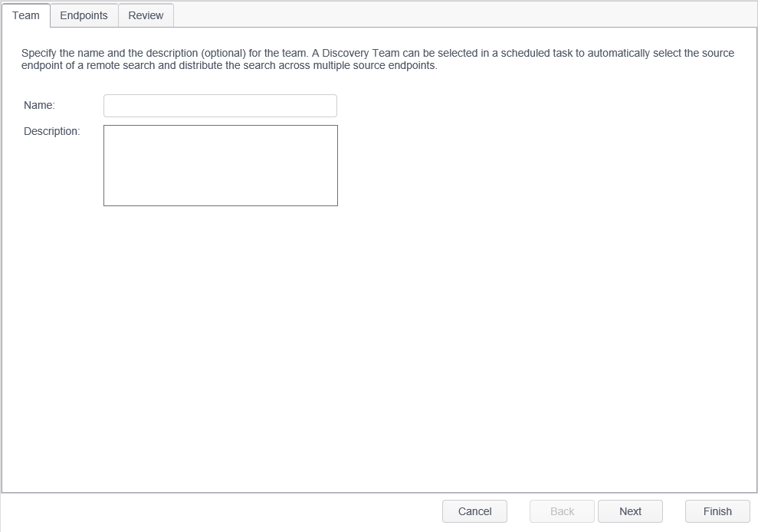
Task: Return to the Team tab header
Action: pyautogui.click(x=26, y=15)
